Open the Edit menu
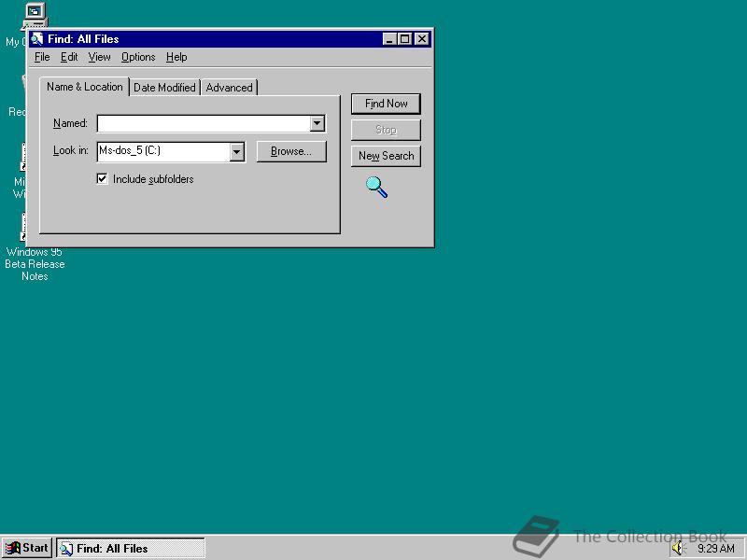Viewport: 747px width, 560px height. (69, 57)
